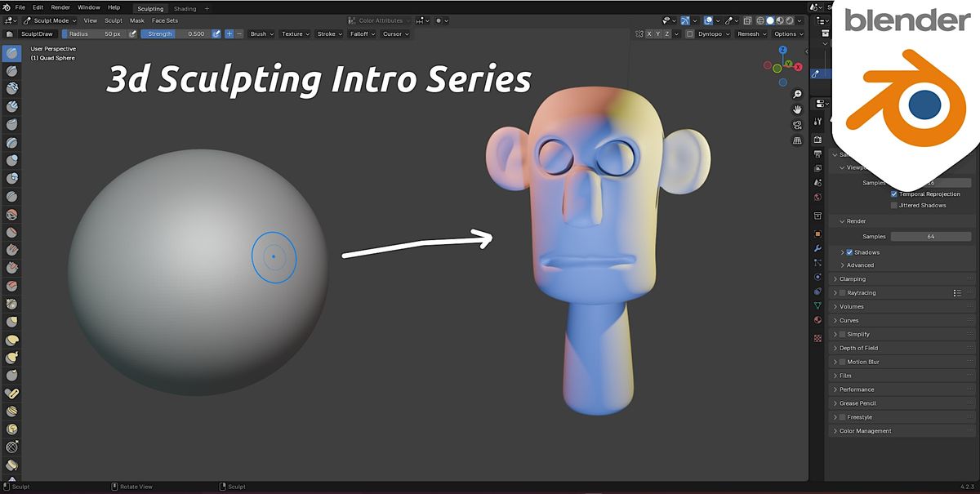Click the zoom magnifier icon in viewport
The height and width of the screenshot is (494, 980).
(x=797, y=95)
